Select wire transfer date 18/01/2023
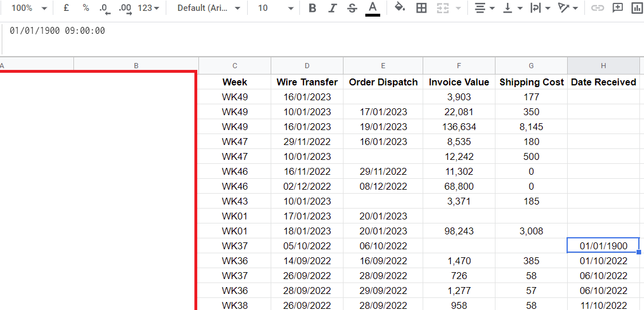The height and width of the screenshot is (310, 644). point(307,231)
